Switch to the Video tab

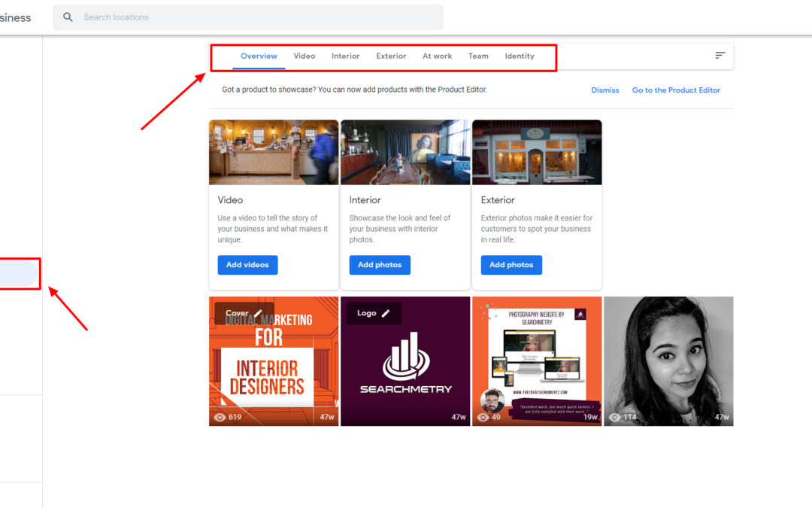tap(304, 56)
